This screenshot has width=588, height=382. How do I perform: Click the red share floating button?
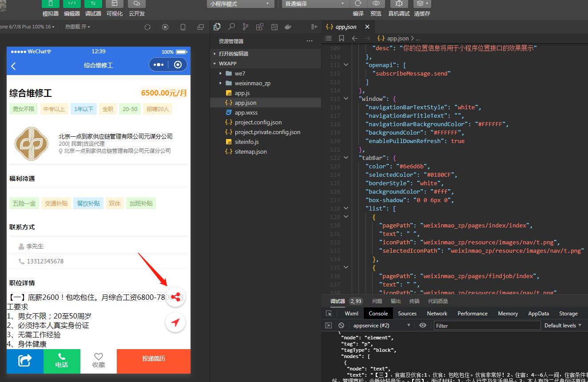tap(176, 297)
